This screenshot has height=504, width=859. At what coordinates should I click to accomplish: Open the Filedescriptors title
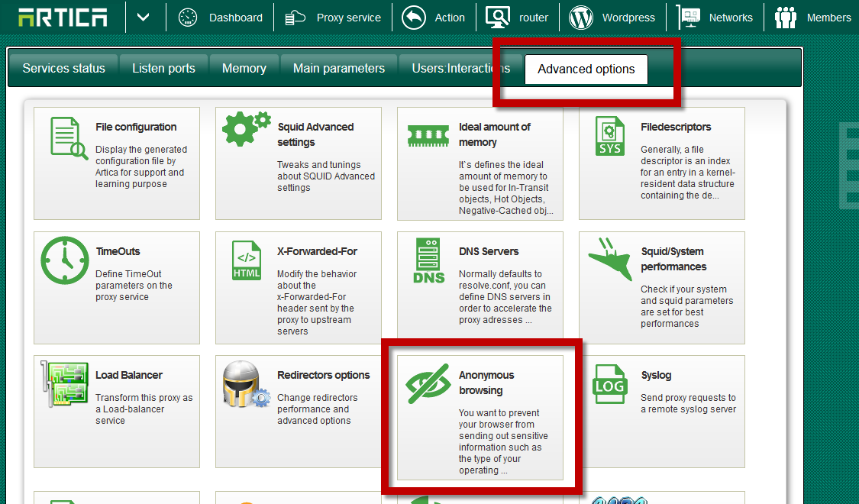[x=676, y=127]
